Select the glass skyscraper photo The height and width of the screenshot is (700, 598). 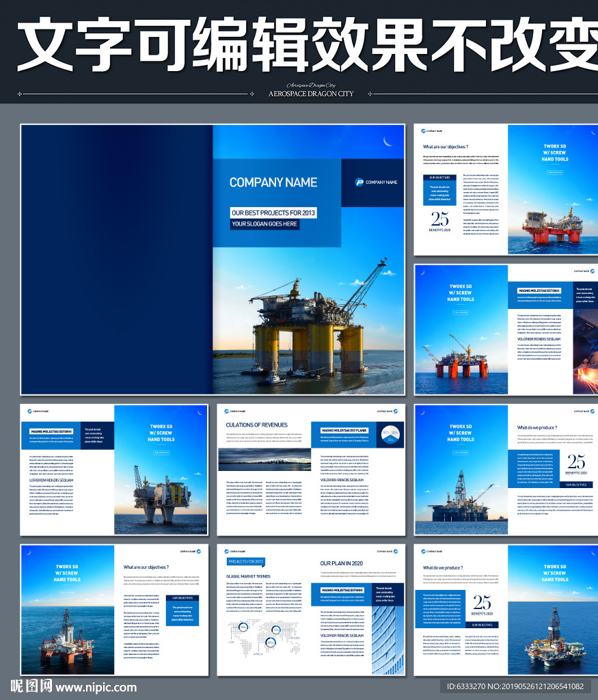point(388,636)
